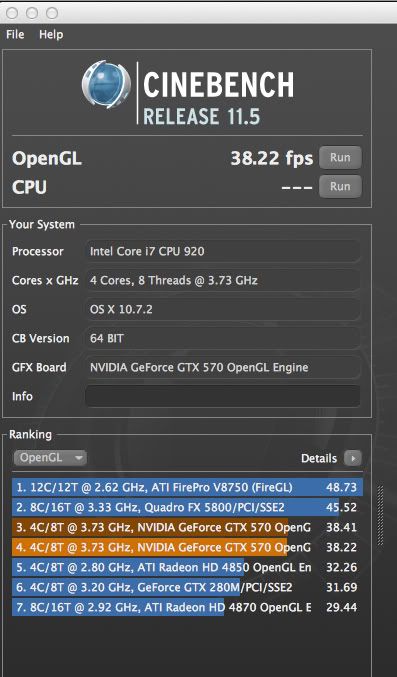Run the CPU benchmark
This screenshot has height=677, width=397.
point(340,187)
